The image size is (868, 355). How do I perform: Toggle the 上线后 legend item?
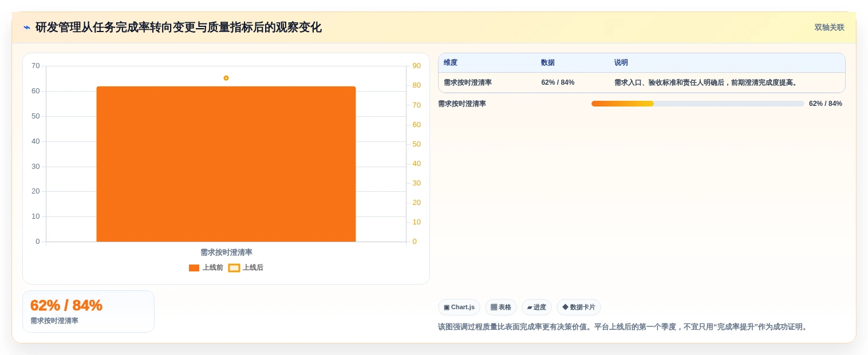[x=246, y=267]
